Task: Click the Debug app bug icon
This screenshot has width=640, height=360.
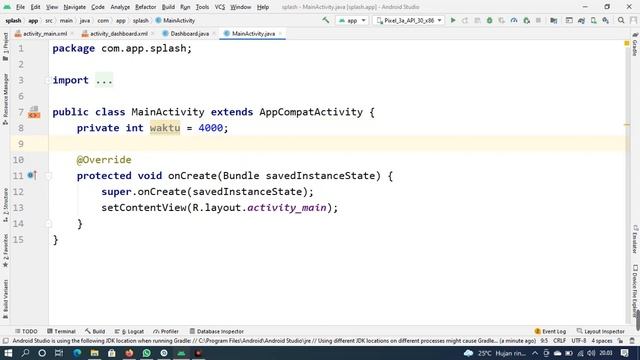Action: point(489,20)
